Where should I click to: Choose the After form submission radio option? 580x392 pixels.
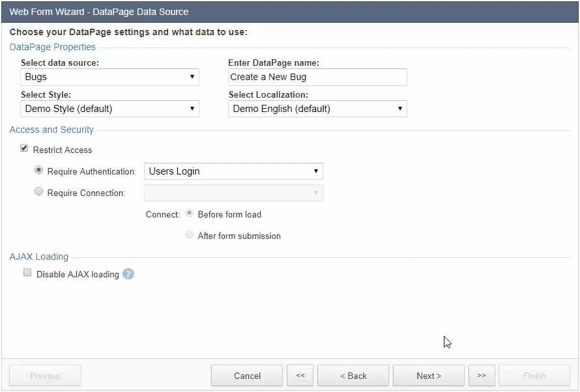[190, 235]
